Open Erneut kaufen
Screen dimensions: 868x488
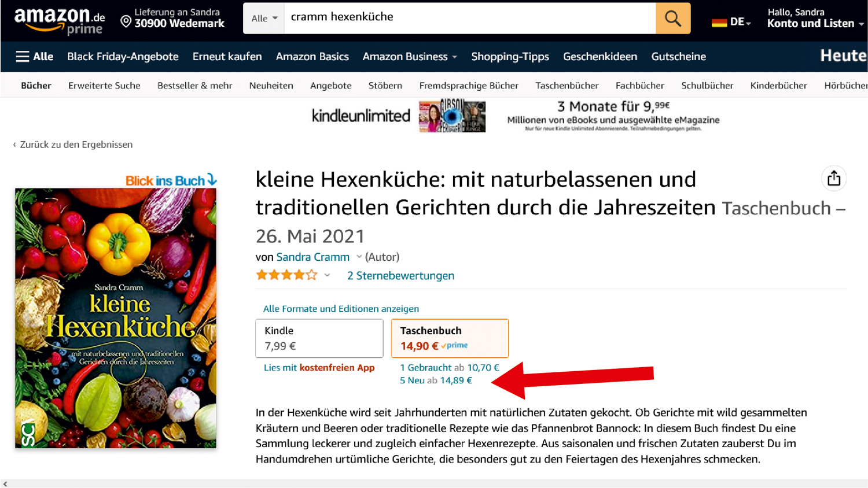point(227,57)
